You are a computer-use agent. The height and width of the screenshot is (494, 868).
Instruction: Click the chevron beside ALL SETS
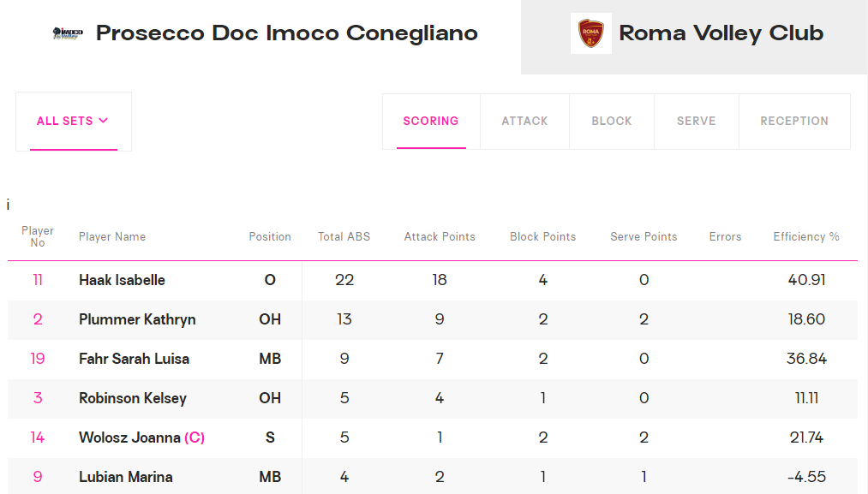point(103,121)
